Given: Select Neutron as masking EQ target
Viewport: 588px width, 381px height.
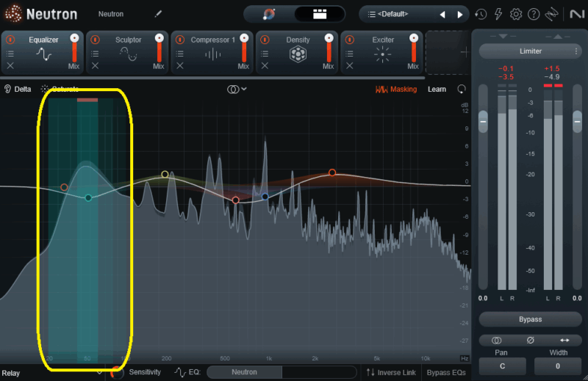Looking at the screenshot, I should tap(244, 372).
